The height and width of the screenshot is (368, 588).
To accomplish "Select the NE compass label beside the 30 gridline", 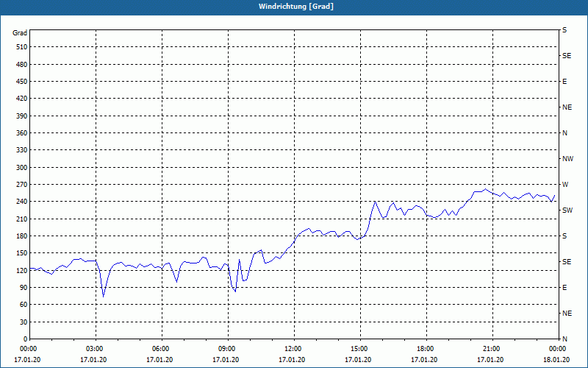I will point(567,314).
